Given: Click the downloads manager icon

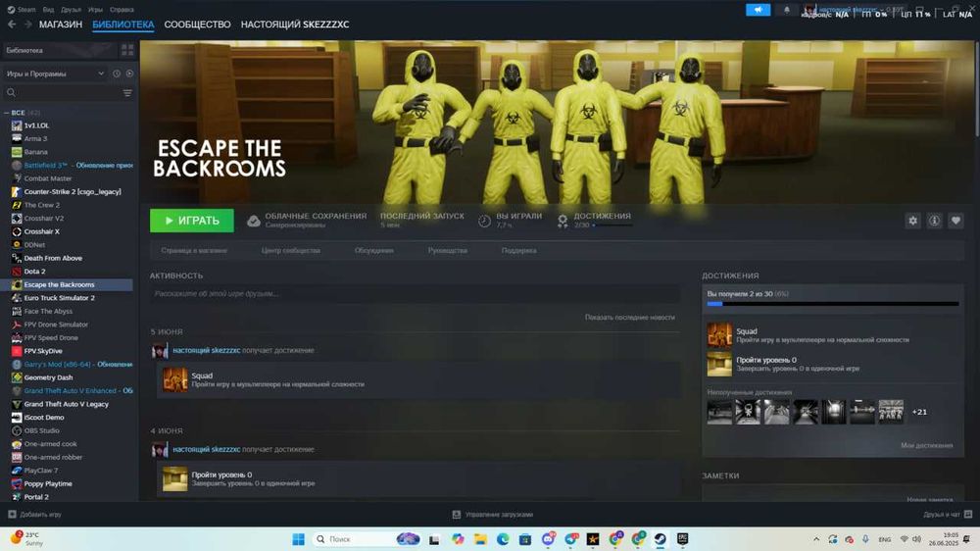Looking at the screenshot, I should (457, 514).
